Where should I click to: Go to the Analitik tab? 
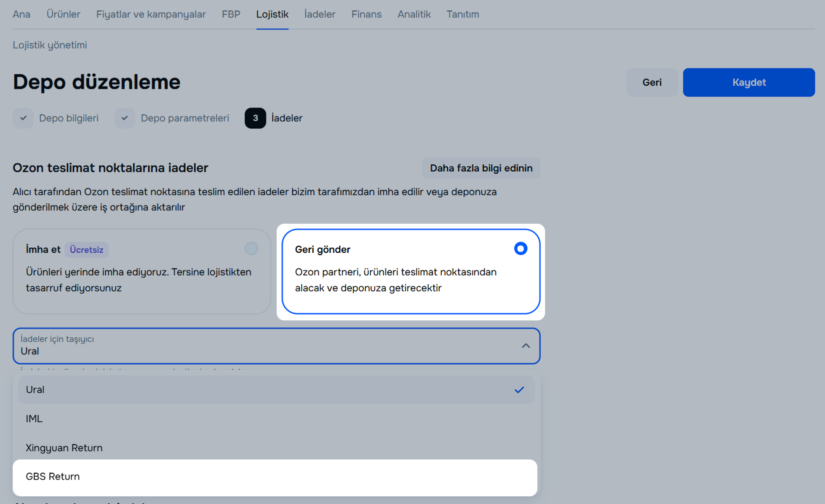(x=414, y=14)
